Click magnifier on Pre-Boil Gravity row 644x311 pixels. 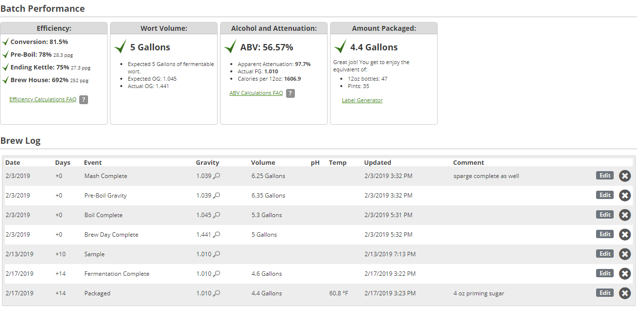217,196
